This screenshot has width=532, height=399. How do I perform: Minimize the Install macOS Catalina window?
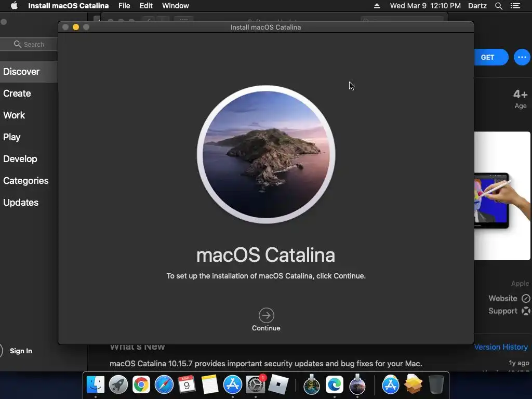click(76, 27)
